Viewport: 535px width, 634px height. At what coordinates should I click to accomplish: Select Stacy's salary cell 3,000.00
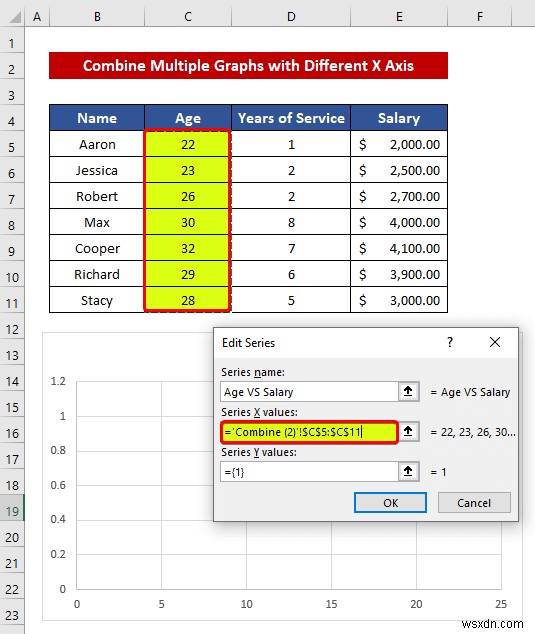tap(399, 300)
